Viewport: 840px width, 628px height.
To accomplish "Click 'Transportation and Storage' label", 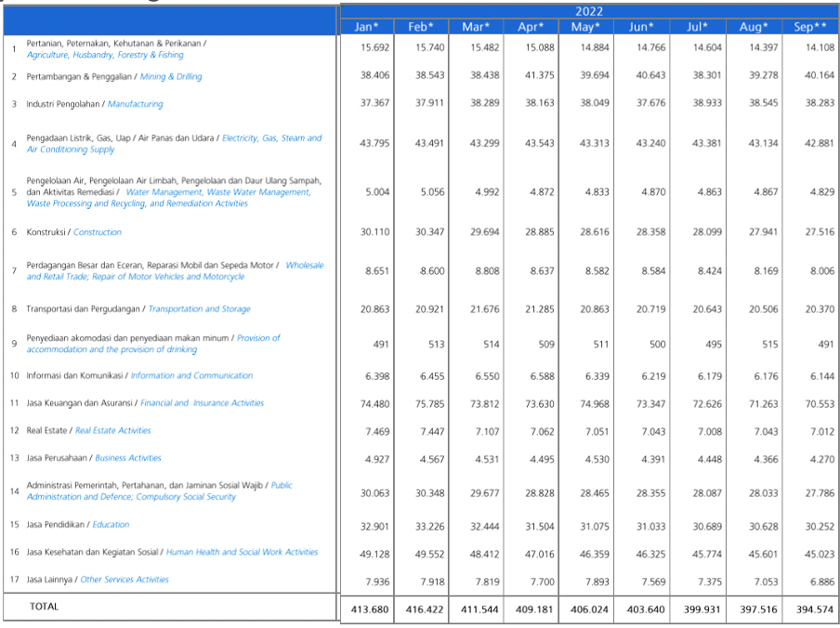I will [x=199, y=309].
